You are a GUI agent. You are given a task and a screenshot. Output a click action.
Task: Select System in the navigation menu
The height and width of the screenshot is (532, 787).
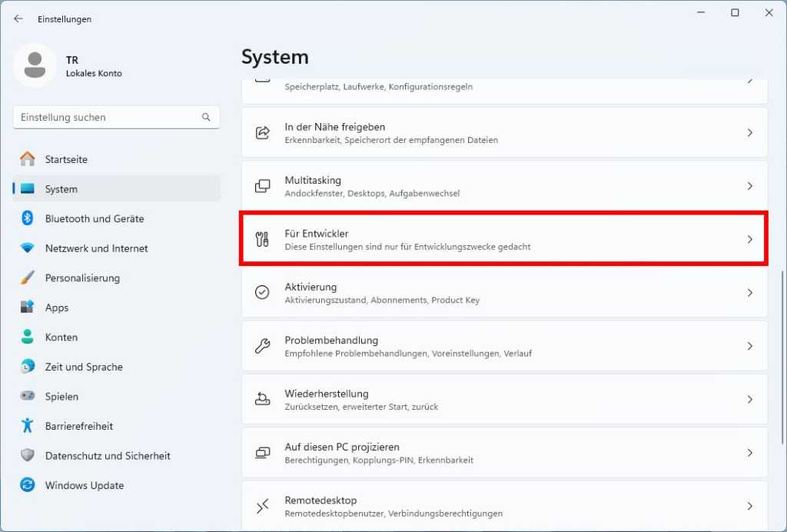(60, 188)
